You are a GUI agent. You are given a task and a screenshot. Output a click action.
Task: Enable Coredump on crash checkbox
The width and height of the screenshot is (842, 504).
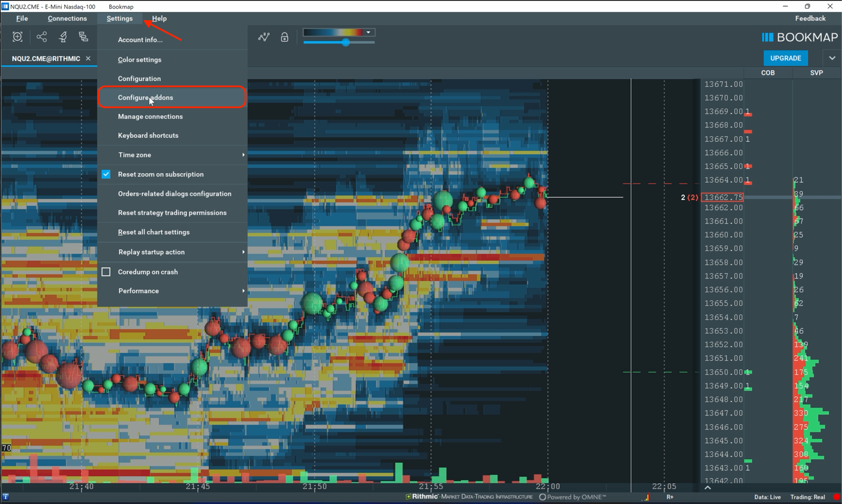(106, 272)
